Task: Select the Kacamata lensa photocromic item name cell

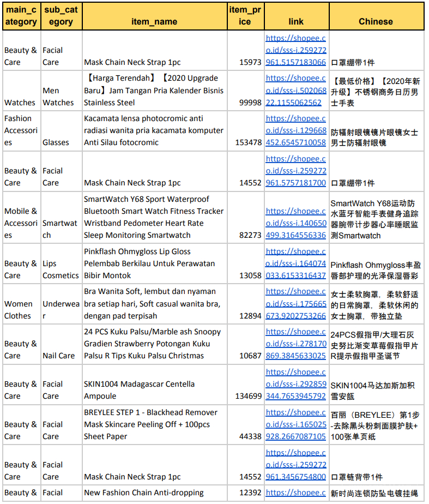Action: click(154, 130)
